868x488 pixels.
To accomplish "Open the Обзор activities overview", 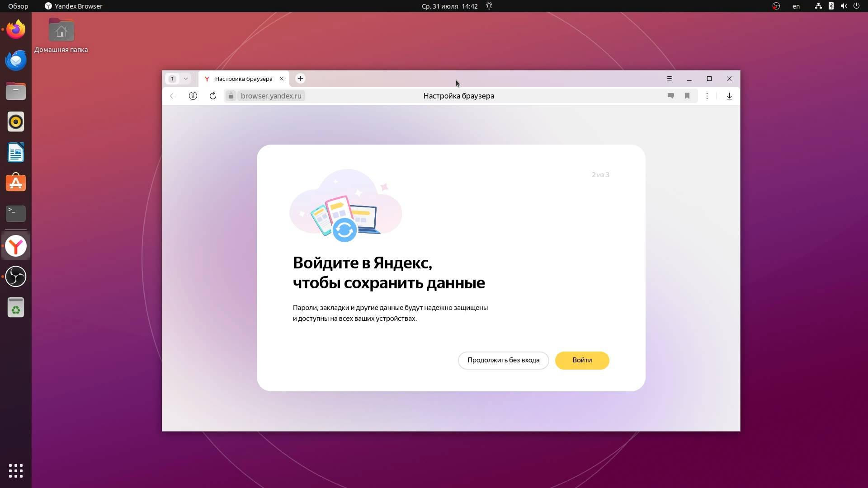I will tap(18, 6).
